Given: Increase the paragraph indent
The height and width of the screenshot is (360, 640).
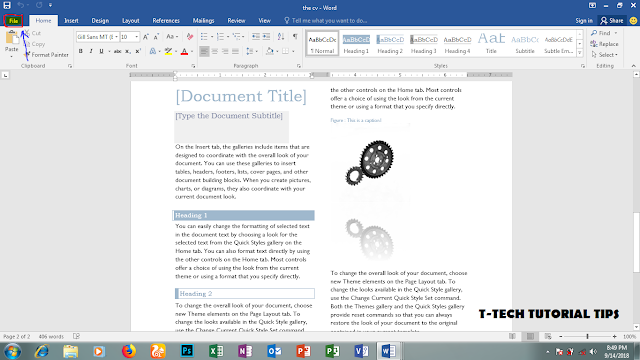Looking at the screenshot, I should point(266,37).
